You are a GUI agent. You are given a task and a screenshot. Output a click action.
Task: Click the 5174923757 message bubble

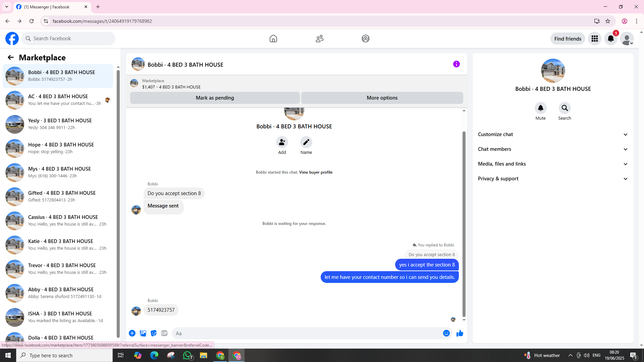[161, 310]
